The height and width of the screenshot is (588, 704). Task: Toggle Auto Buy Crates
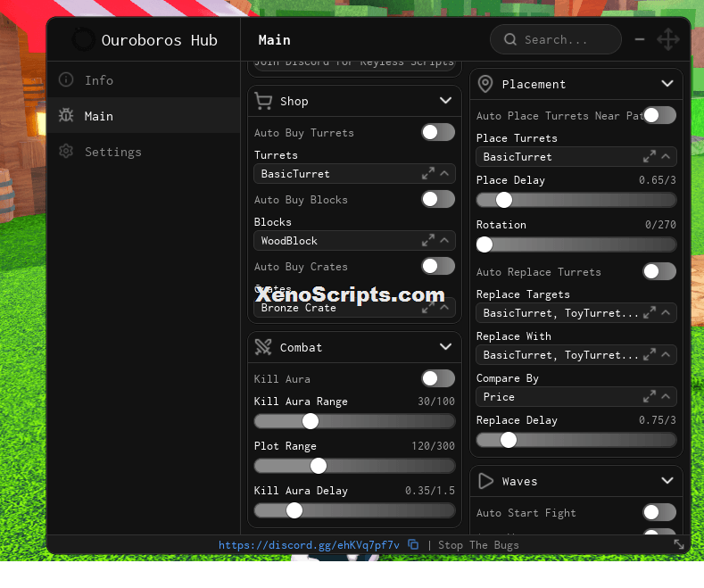point(438,266)
